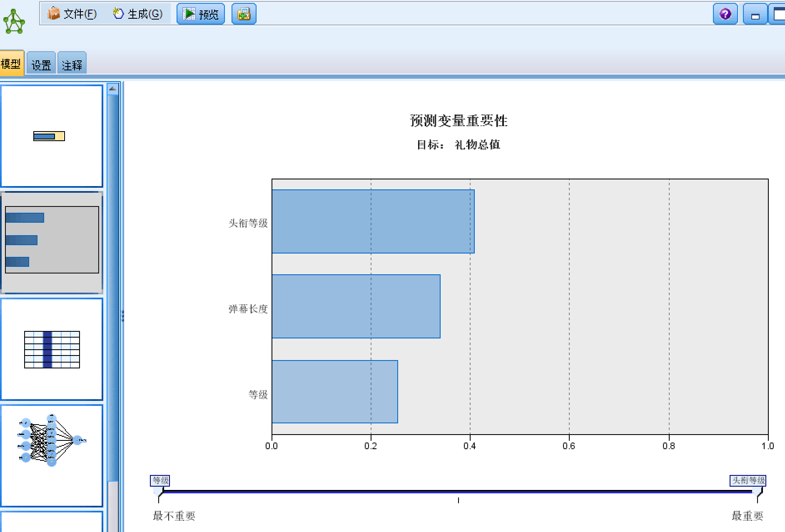Click the 1.0 axis tick value
The width and height of the screenshot is (785, 532).
pos(768,446)
